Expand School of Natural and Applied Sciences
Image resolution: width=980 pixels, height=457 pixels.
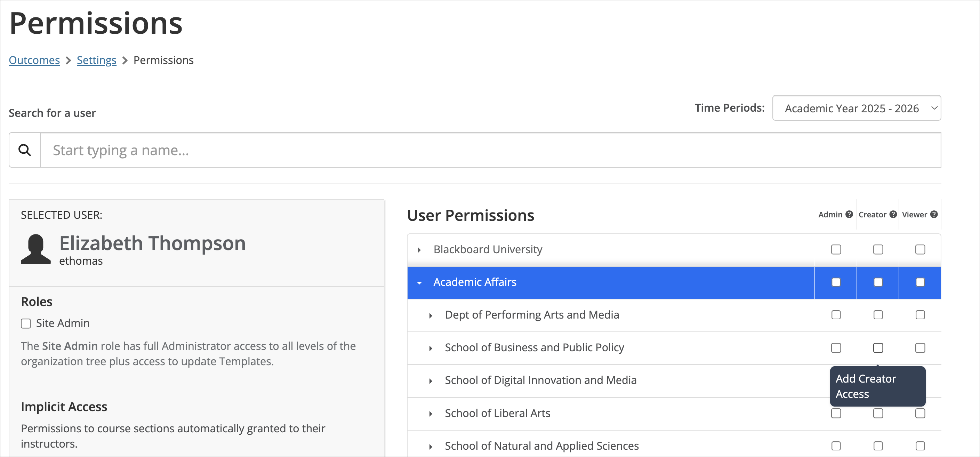tap(431, 446)
